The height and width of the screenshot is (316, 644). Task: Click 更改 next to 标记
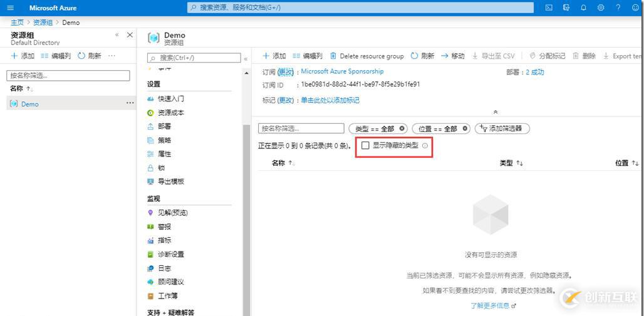coord(286,100)
